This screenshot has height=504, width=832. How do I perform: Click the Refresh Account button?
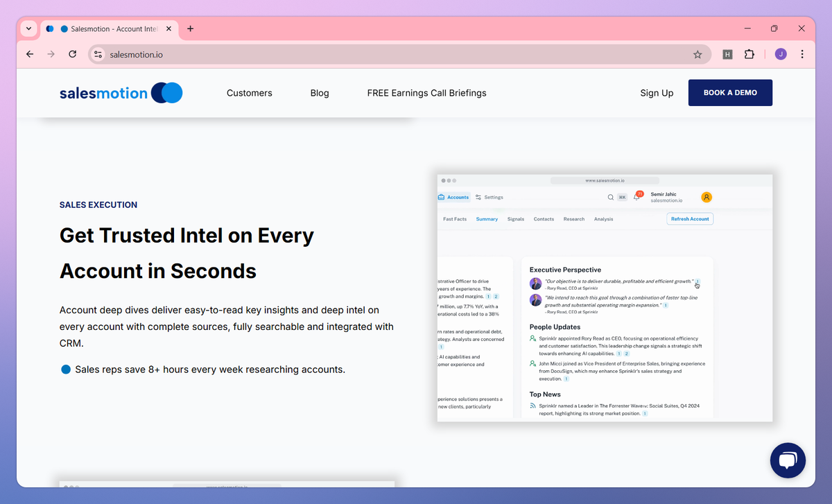[690, 218]
